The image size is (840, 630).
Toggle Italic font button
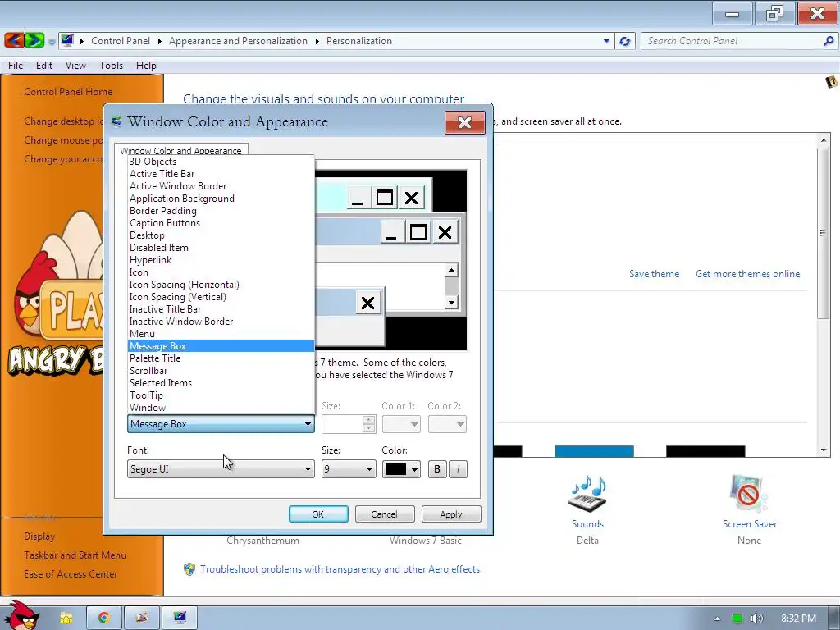(458, 469)
